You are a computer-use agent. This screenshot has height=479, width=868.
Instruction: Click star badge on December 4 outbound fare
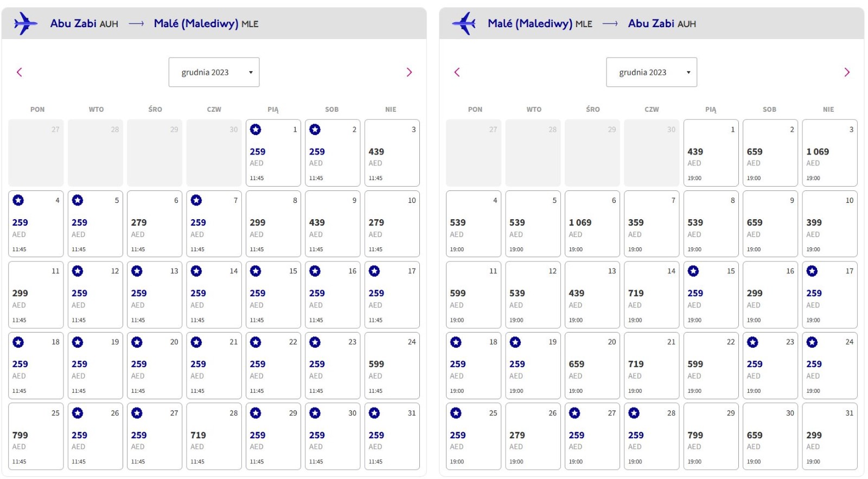click(18, 200)
